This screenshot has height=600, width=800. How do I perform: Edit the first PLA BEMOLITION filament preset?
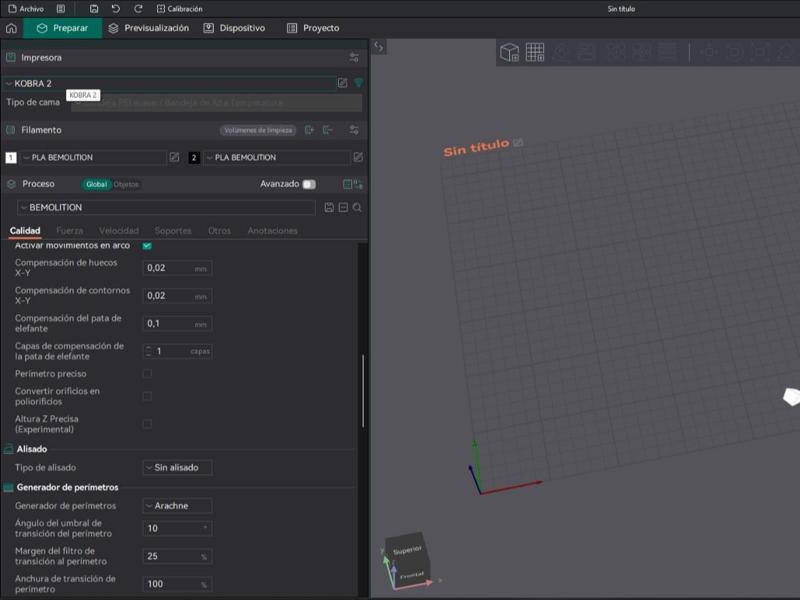(174, 157)
